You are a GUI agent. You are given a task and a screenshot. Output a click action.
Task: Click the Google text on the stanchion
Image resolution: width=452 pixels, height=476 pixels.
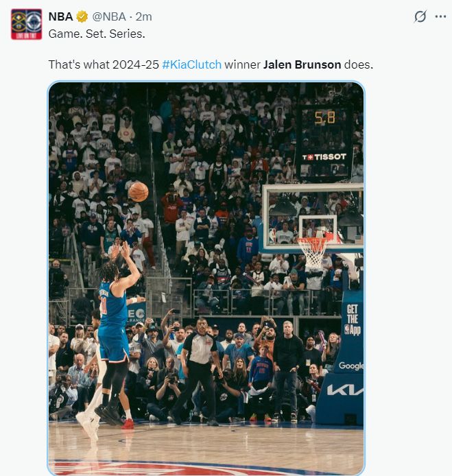(x=351, y=366)
